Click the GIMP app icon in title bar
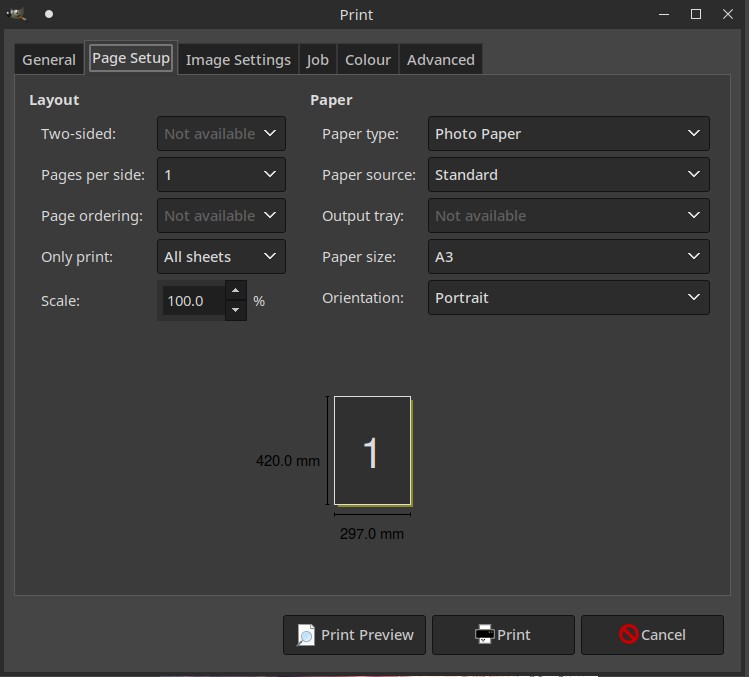Viewport: 749px width, 677px height. 17,14
